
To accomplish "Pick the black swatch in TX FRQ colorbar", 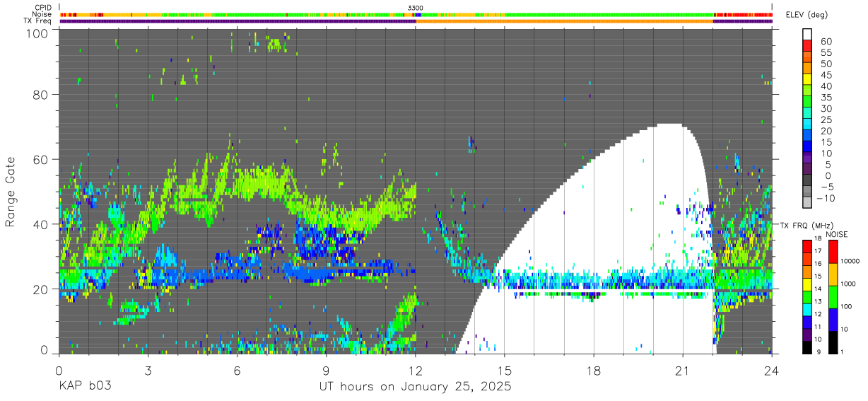I will click(807, 346).
